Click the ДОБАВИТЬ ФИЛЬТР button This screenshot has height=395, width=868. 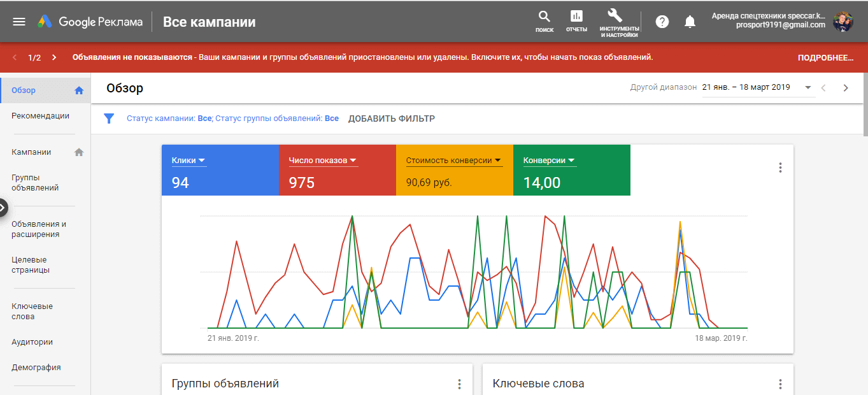point(391,118)
